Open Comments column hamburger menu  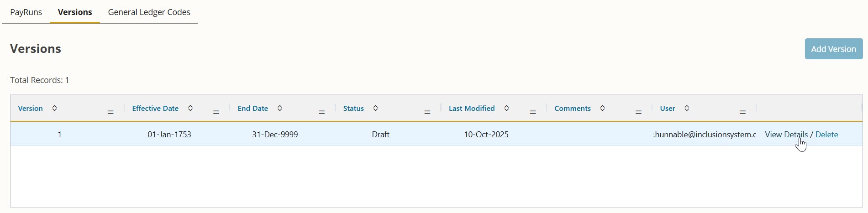[639, 112]
